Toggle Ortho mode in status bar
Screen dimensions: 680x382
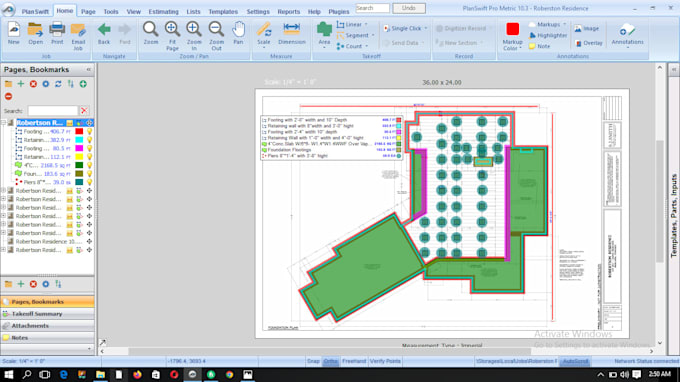(330, 361)
